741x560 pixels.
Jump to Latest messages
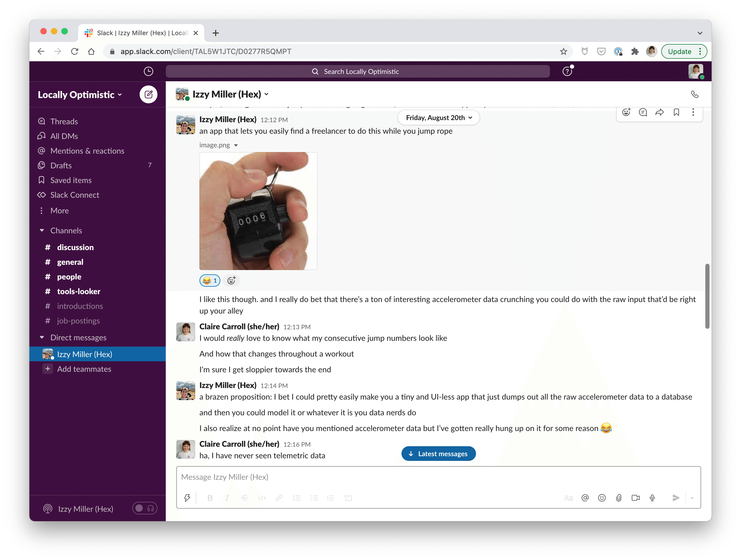pyautogui.click(x=438, y=454)
